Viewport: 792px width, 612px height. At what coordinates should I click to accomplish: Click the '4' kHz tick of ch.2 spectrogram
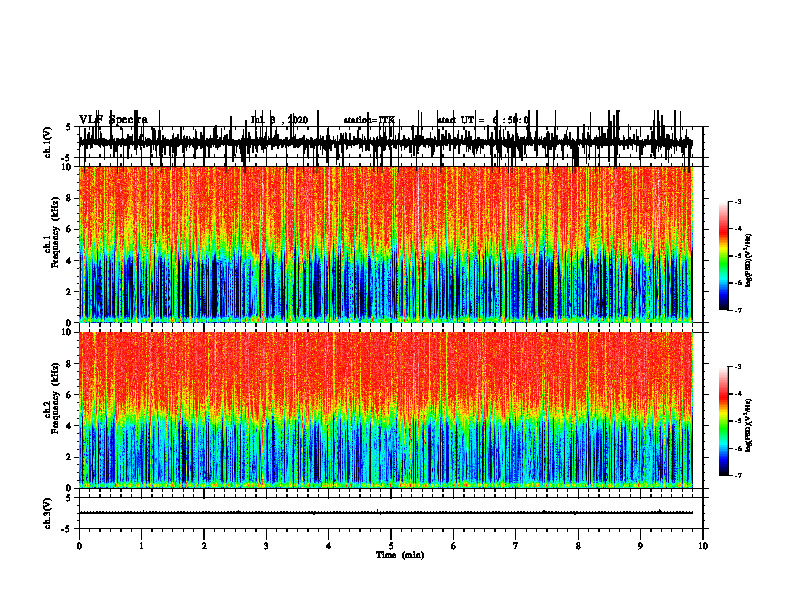pos(70,426)
